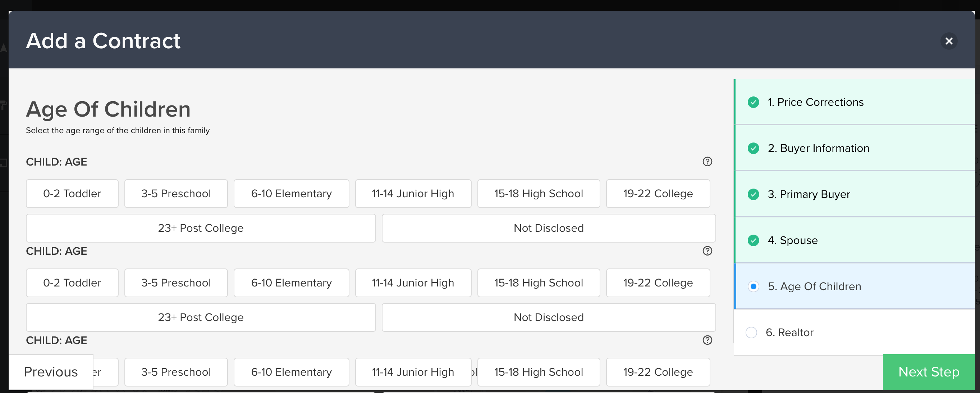Select 15-18 High School for first child
Screen dimensions: 980x393
(x=538, y=194)
